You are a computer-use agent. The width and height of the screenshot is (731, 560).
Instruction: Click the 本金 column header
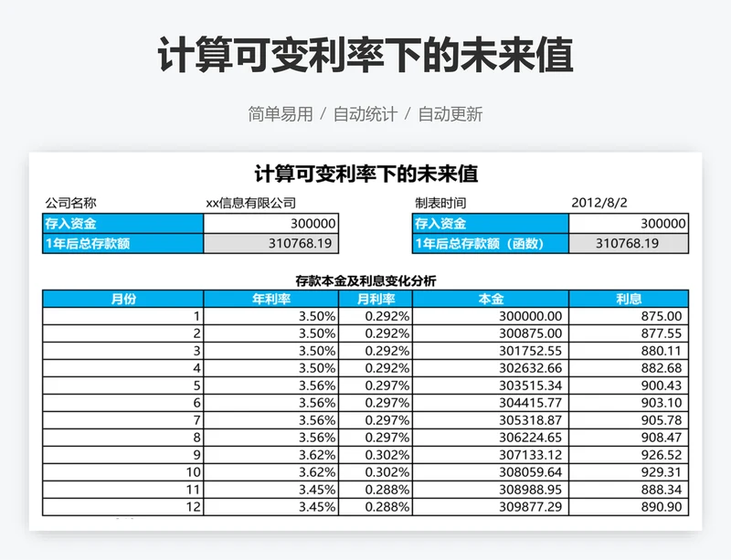click(491, 299)
